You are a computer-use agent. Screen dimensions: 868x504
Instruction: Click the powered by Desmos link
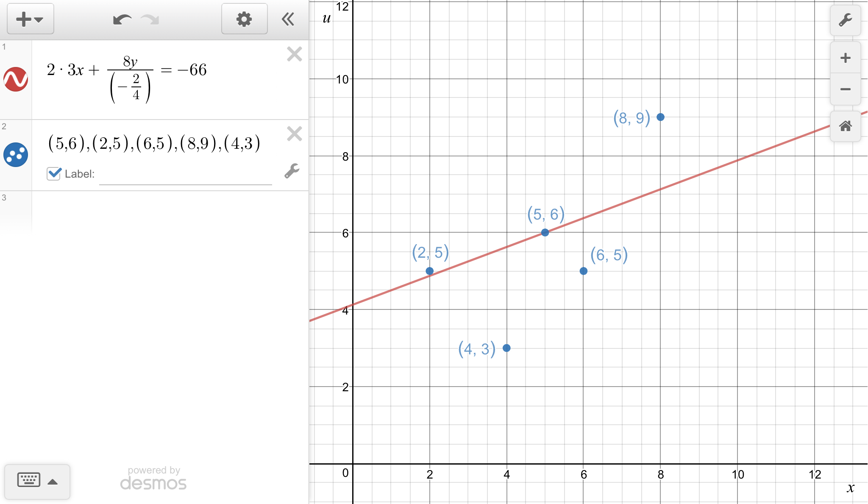[x=153, y=479]
